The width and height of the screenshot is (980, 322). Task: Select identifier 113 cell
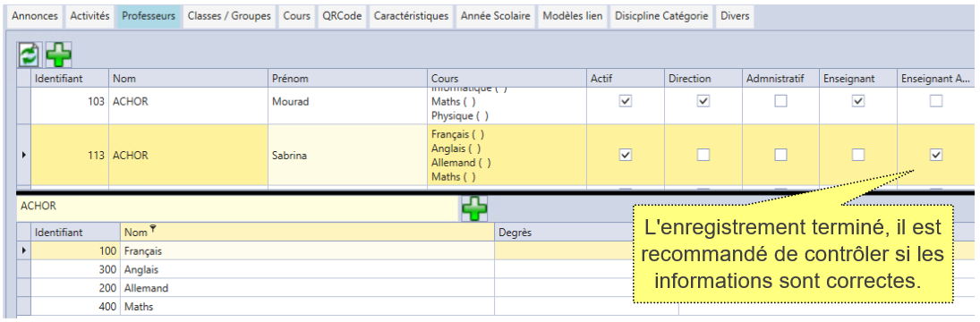click(70, 156)
